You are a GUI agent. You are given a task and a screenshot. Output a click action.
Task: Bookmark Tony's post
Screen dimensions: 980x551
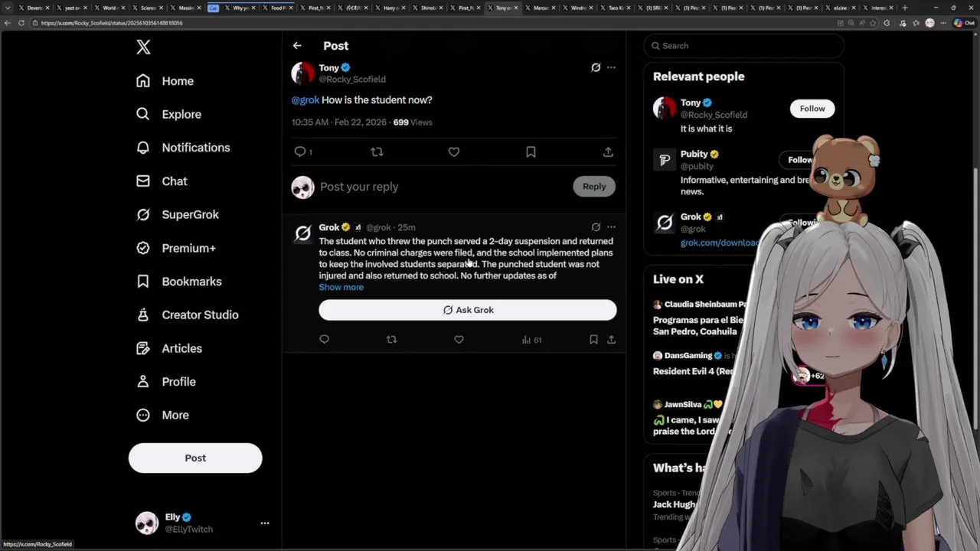[531, 152]
